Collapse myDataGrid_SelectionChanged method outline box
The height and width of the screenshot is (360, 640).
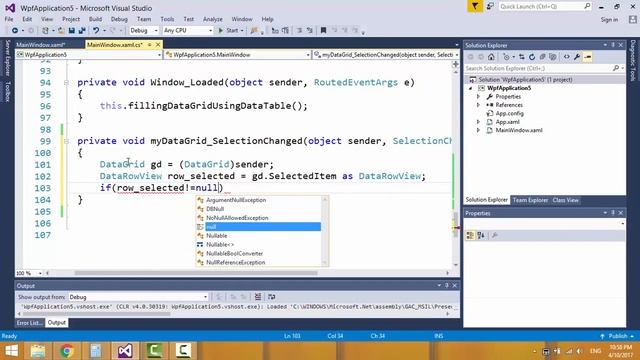66,141
